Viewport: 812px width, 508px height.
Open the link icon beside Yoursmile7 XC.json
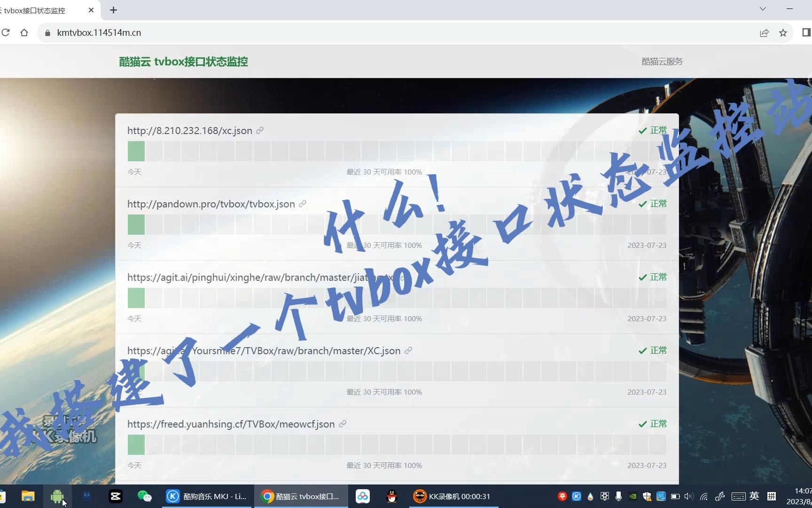[408, 350]
